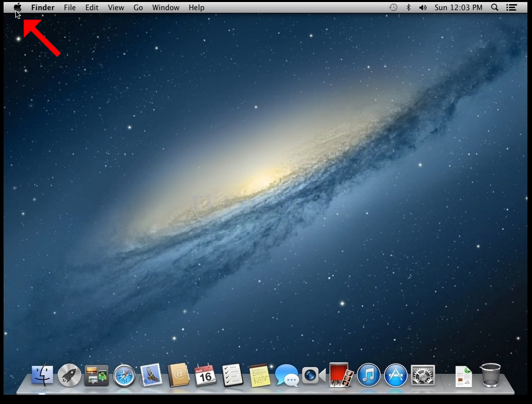The width and height of the screenshot is (532, 404).
Task: Launch Messages speech bubble icon
Action: pos(287,375)
